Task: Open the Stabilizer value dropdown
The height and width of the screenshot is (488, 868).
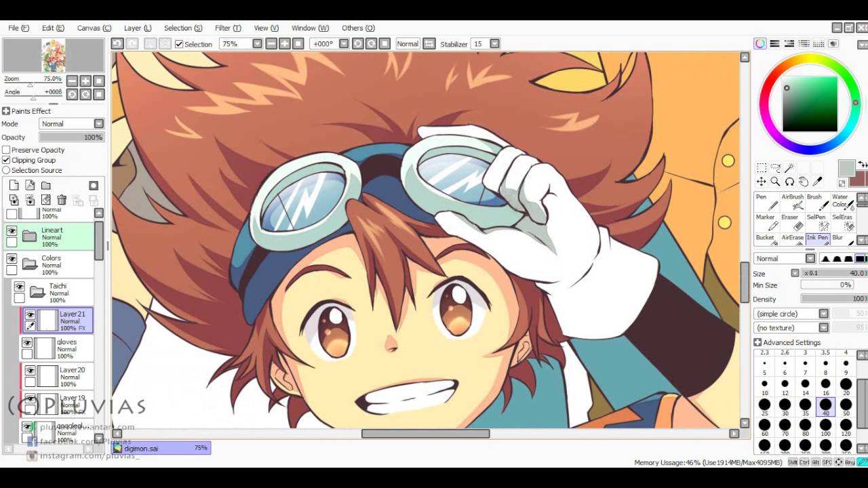Action: (494, 44)
